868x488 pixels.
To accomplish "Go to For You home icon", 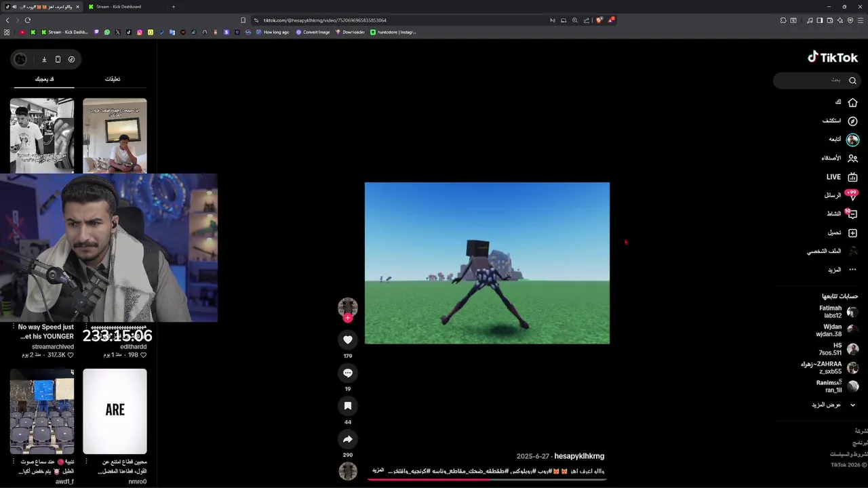I will click(x=852, y=102).
